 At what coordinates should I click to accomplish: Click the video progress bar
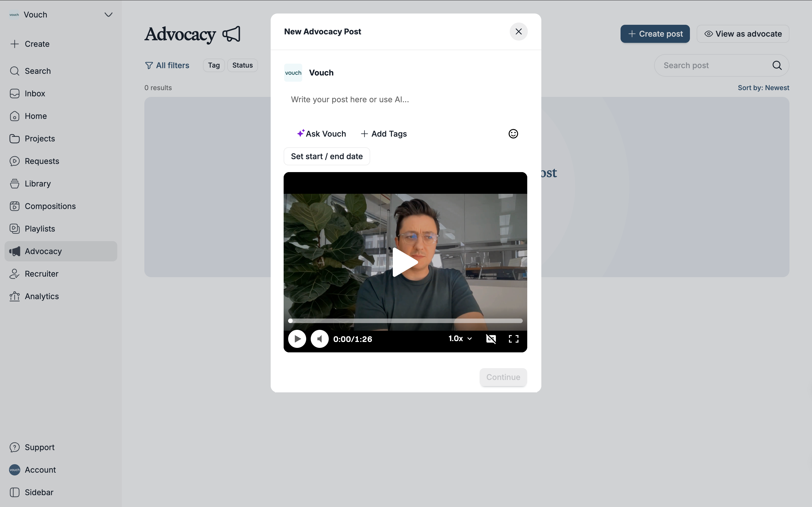(405, 321)
